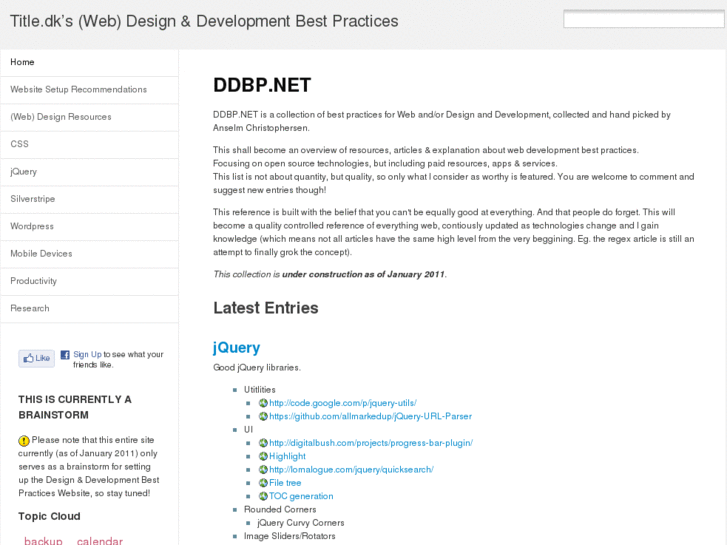The height and width of the screenshot is (545, 727).
Task: Navigate to Mobile Devices section
Action: point(89,254)
